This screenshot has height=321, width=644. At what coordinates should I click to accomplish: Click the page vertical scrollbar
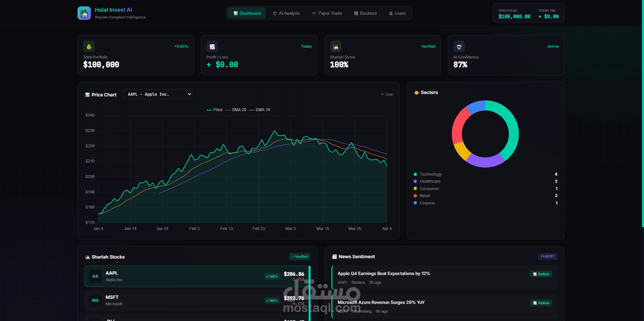click(643, 114)
